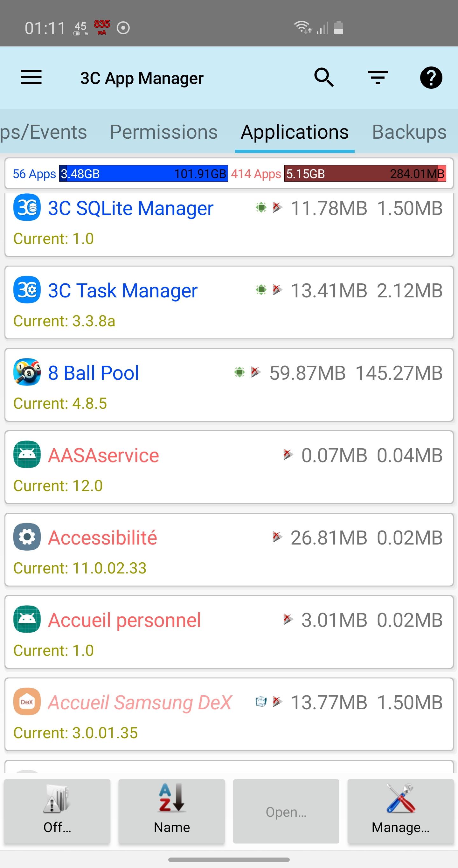Switch to the Permissions tab
The image size is (458, 868).
pyautogui.click(x=164, y=132)
